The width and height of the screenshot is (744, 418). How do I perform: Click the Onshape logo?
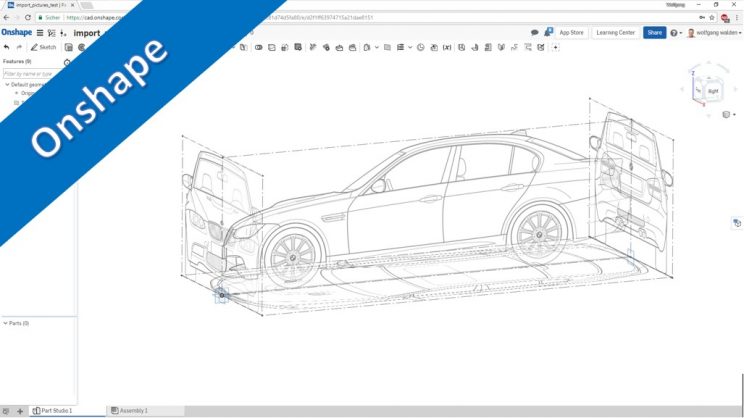[17, 32]
